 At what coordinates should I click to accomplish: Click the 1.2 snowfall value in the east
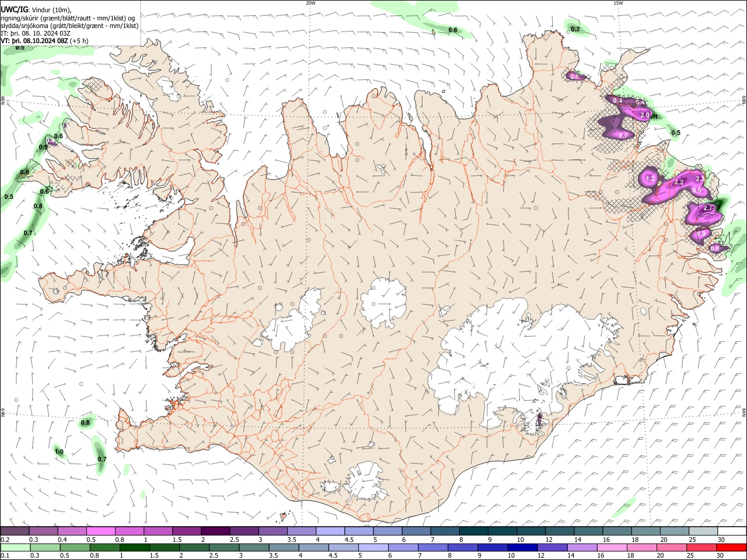pos(651,179)
